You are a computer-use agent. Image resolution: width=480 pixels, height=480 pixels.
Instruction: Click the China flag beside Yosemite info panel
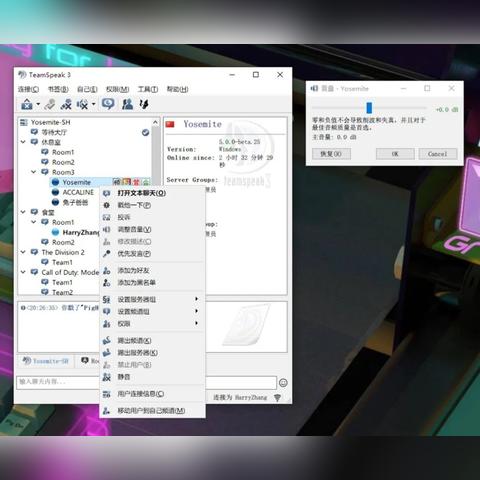click(170, 124)
